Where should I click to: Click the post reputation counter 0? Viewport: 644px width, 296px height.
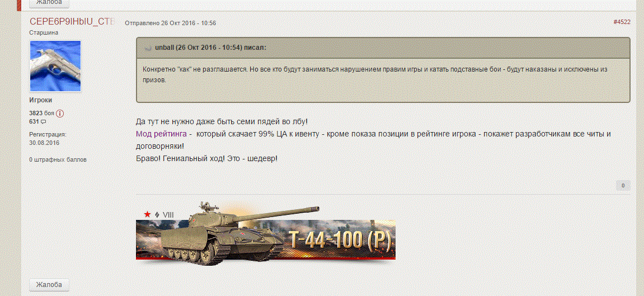tap(623, 186)
